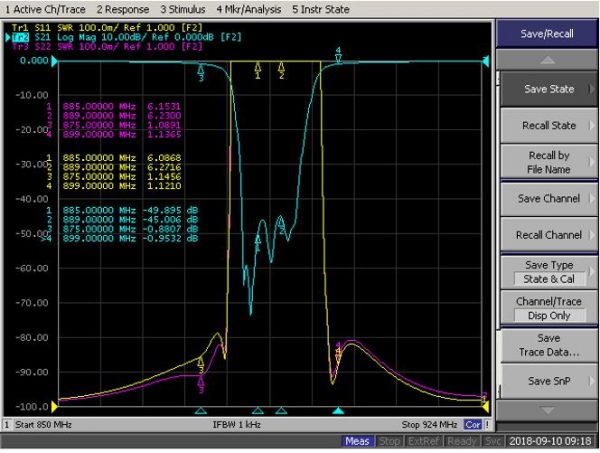This screenshot has width=600, height=453.
Task: Click the left reference level triangle at 0.000
Action: (55, 61)
